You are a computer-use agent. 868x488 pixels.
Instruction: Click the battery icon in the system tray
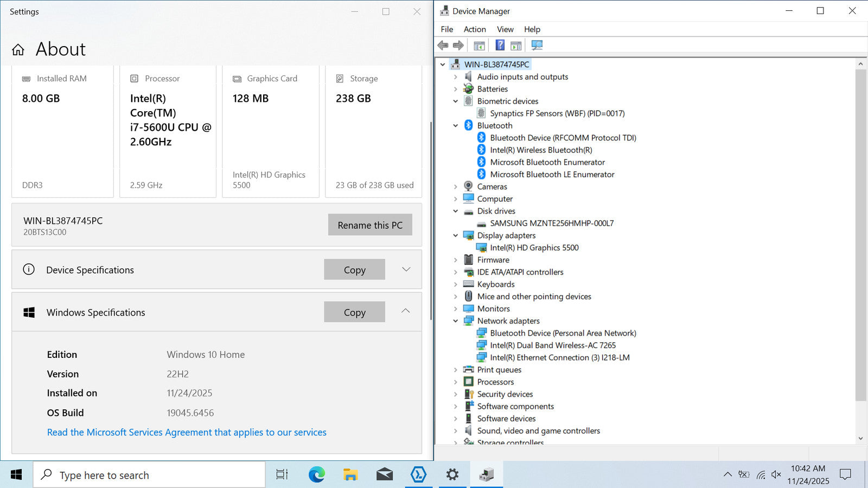(744, 475)
